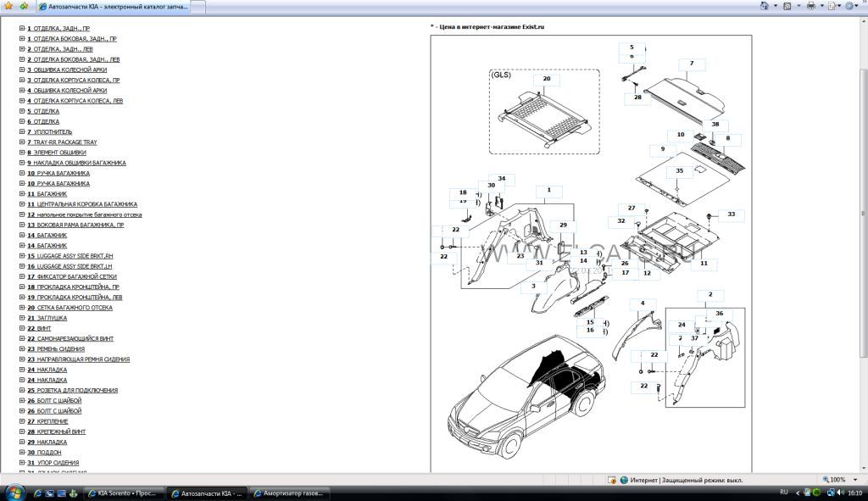The height and width of the screenshot is (501, 868).
Task: Open the empty new tab button
Action: 198,6
